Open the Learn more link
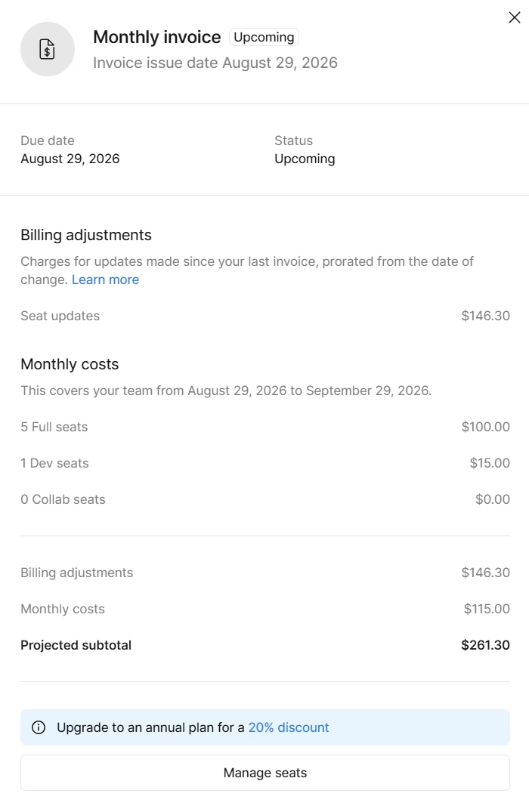The image size is (529, 812). (x=105, y=279)
